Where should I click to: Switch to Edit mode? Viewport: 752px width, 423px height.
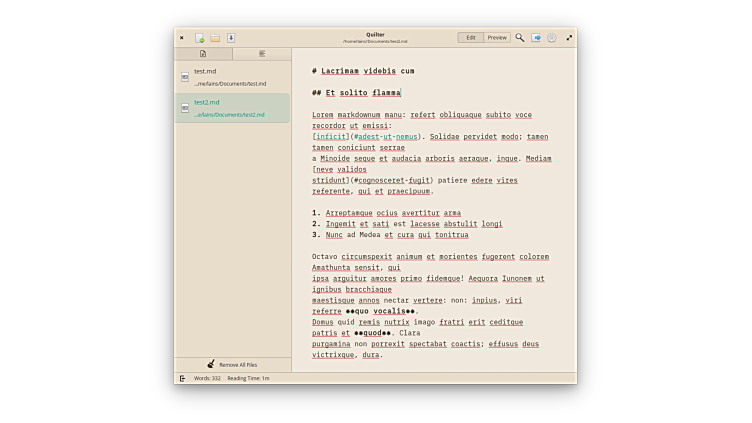click(471, 38)
